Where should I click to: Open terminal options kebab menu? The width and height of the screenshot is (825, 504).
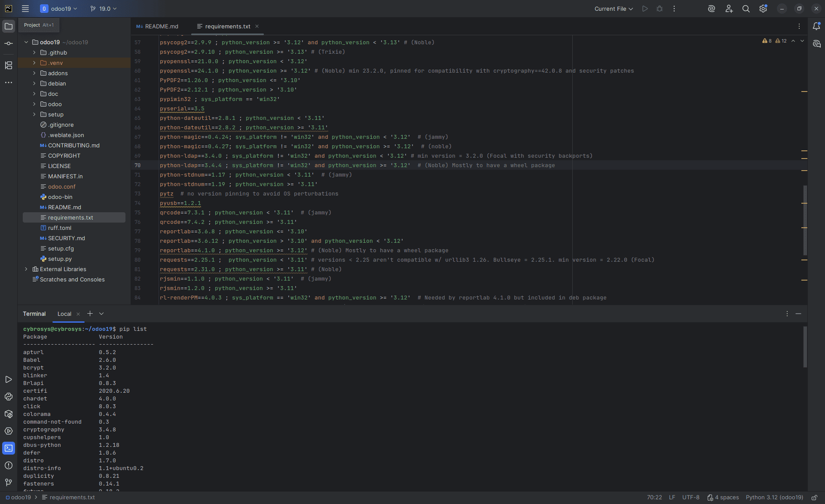click(787, 314)
